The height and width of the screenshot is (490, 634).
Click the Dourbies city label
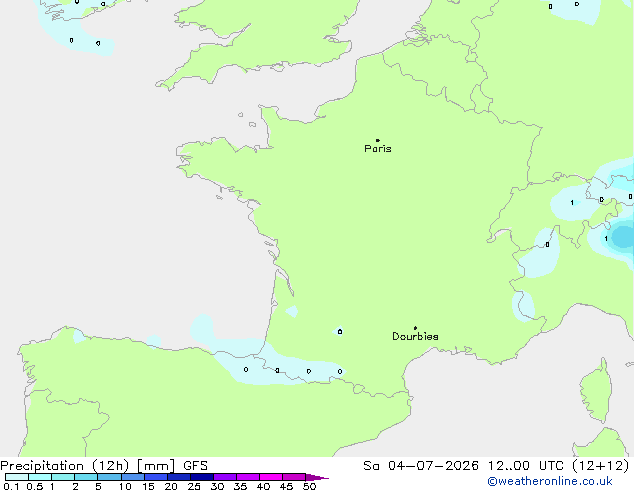(x=415, y=336)
